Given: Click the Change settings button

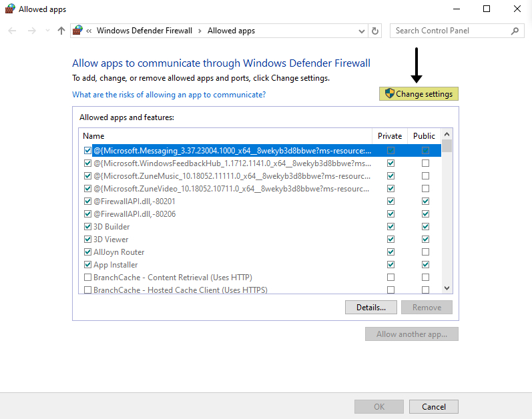Looking at the screenshot, I should pos(419,94).
